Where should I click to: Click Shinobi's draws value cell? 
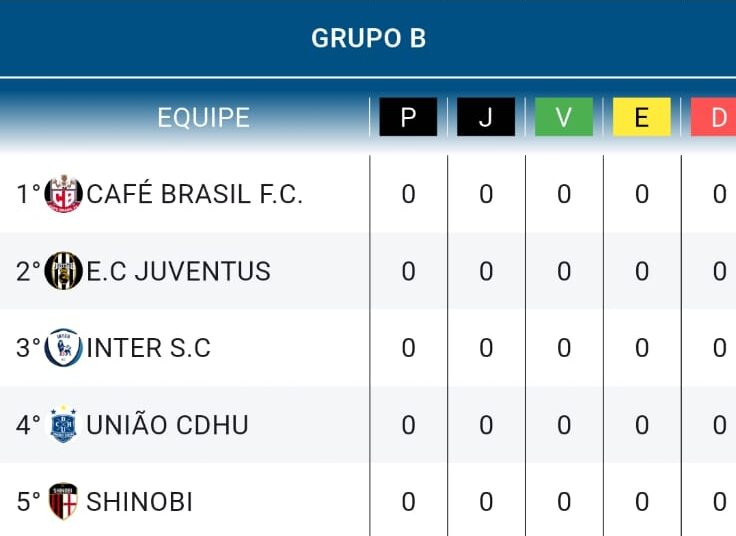click(642, 502)
